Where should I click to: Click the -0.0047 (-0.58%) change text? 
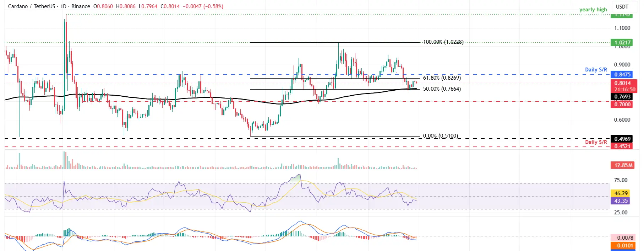point(203,6)
